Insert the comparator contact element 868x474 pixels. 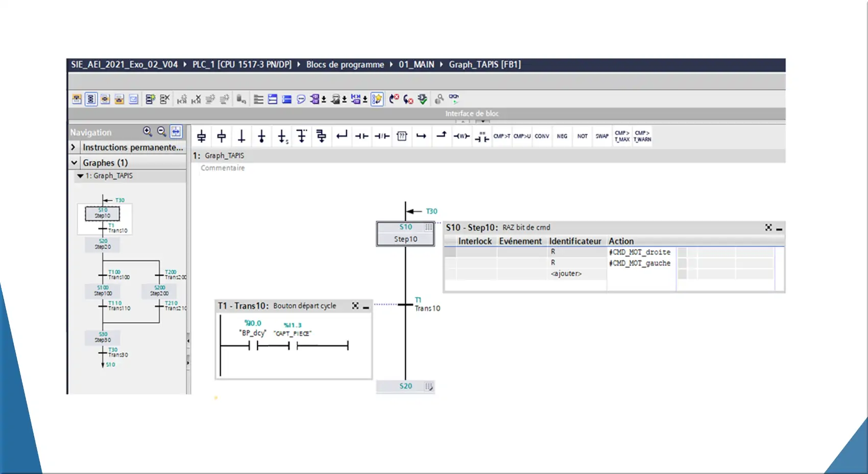pyautogui.click(x=481, y=136)
